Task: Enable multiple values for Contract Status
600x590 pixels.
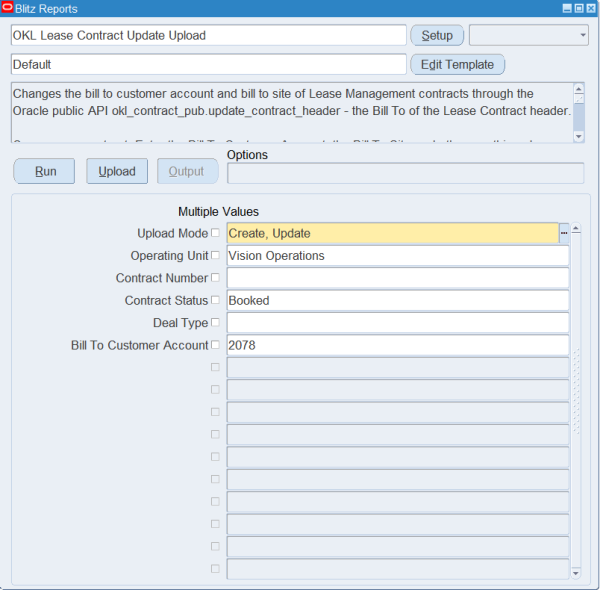Action: pos(215,300)
